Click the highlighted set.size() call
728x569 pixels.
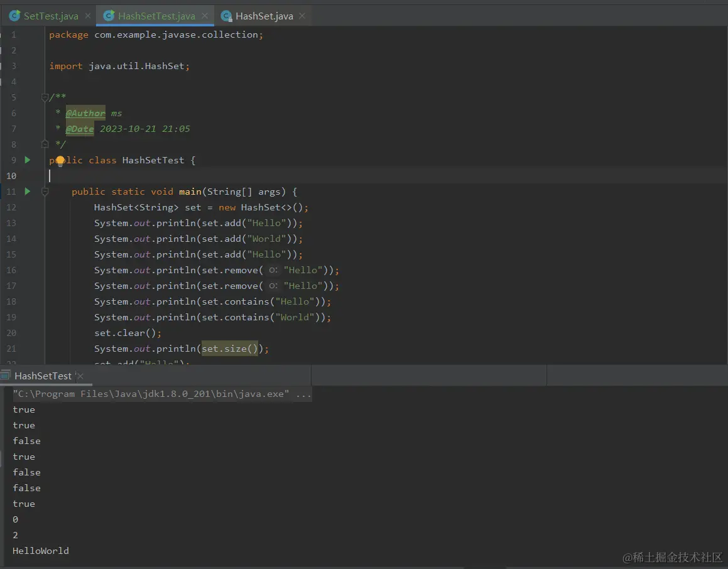(x=229, y=349)
